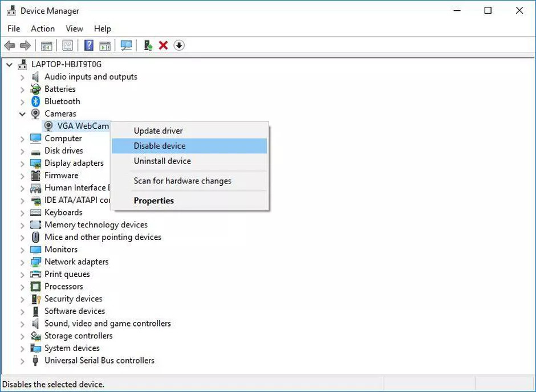This screenshot has width=536, height=392.
Task: Select the Computer category label
Action: [x=63, y=138]
